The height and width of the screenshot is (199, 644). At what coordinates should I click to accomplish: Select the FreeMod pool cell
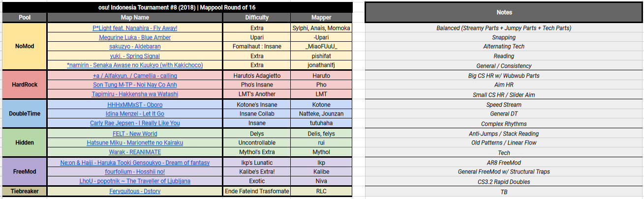click(25, 171)
